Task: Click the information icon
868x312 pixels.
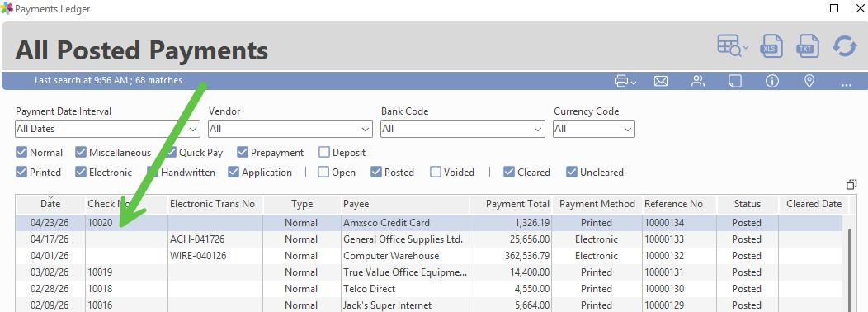Action: 771,82
